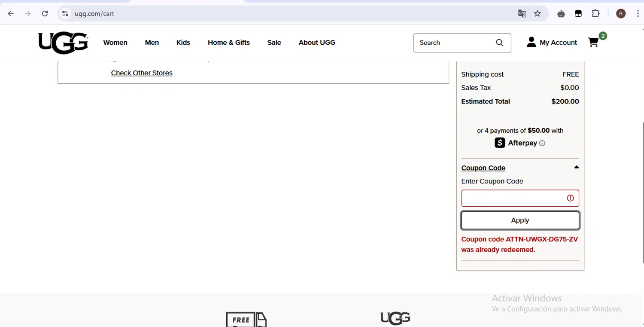Open the Home & Gifts menu
Screen dimensions: 644x327
(x=229, y=43)
